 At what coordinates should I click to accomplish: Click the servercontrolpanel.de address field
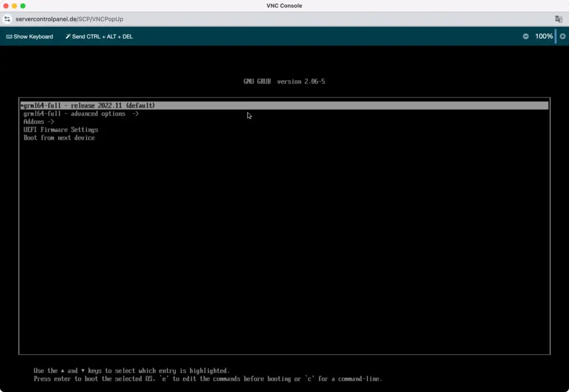point(69,19)
